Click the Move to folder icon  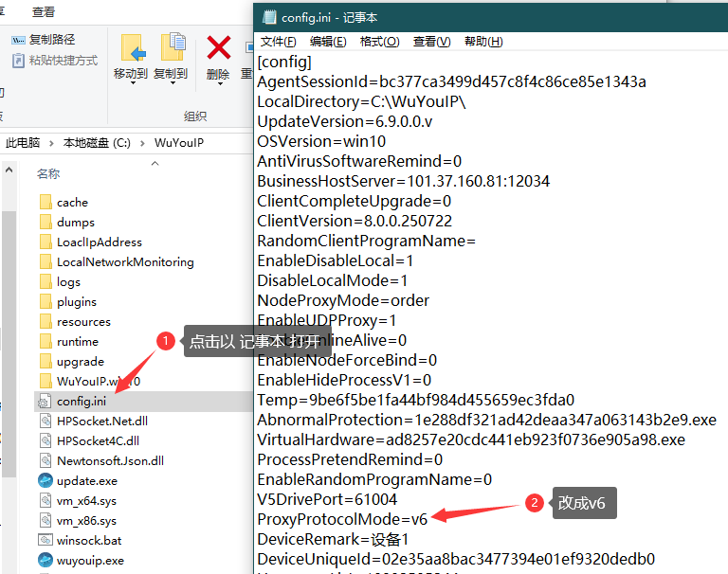point(133,47)
